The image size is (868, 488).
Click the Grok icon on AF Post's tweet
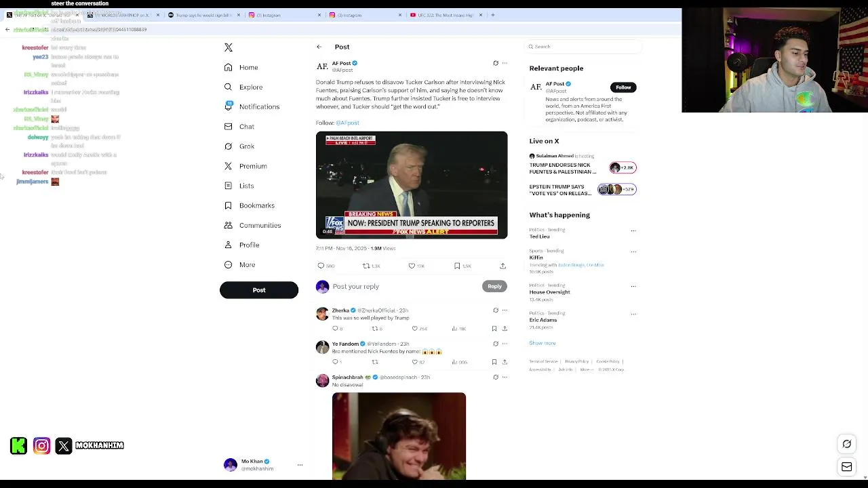coord(496,63)
